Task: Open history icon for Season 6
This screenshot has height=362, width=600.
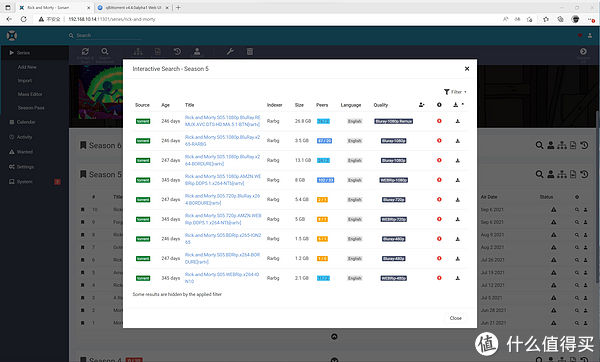Action: click(584, 145)
